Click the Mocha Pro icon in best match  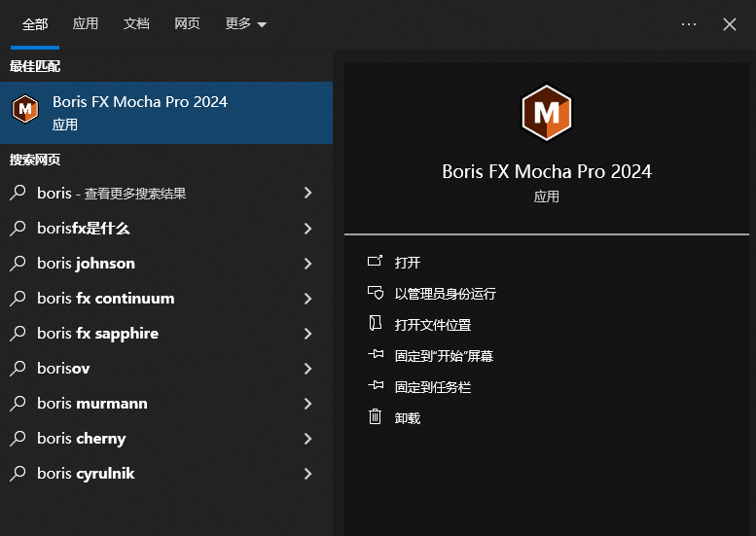pos(25,109)
